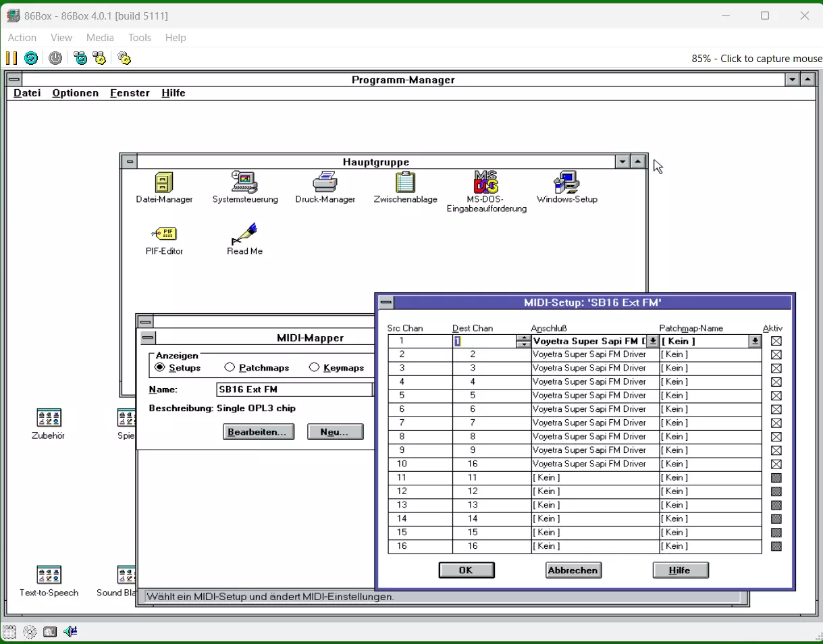Click the Programm-Manager minimize arrow

pos(793,80)
